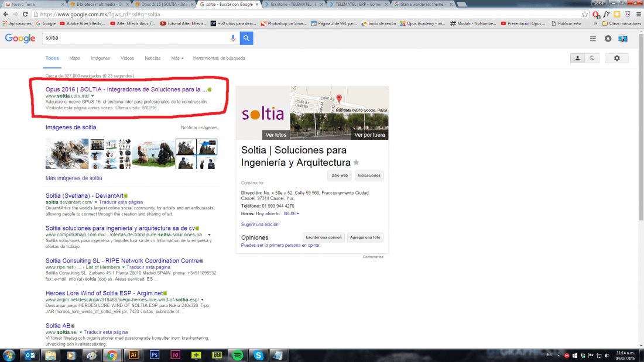The image size is (644, 362).
Task: Open the Chrome menu hamburger icon
Action: tap(639, 15)
